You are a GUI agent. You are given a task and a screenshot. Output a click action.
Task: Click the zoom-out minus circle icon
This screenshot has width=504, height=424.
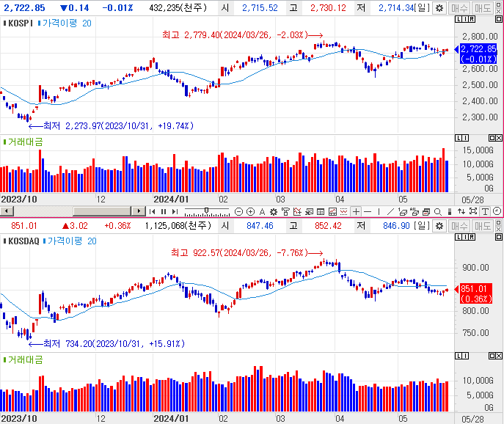click(238, 211)
